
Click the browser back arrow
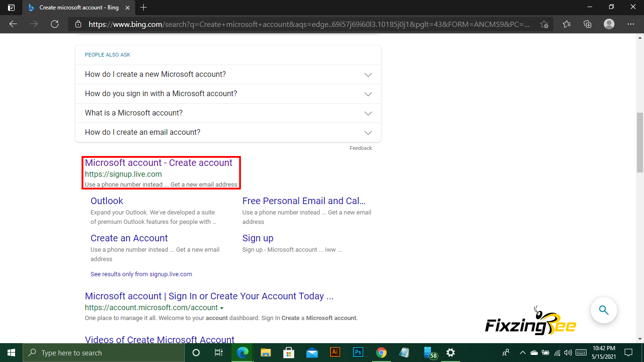pos(13,24)
